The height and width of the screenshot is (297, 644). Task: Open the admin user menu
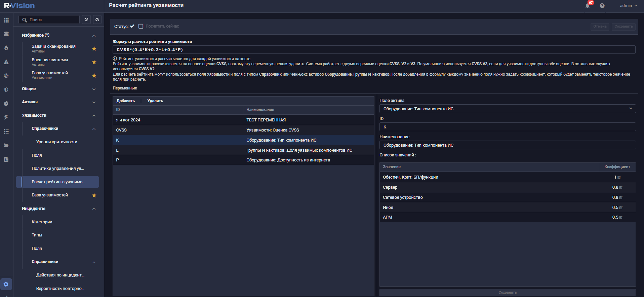click(628, 6)
